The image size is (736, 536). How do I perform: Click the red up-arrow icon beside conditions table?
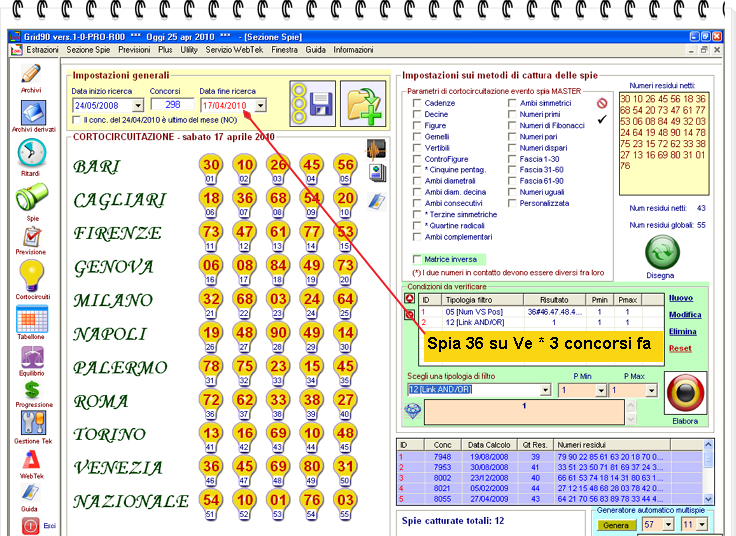(x=409, y=299)
